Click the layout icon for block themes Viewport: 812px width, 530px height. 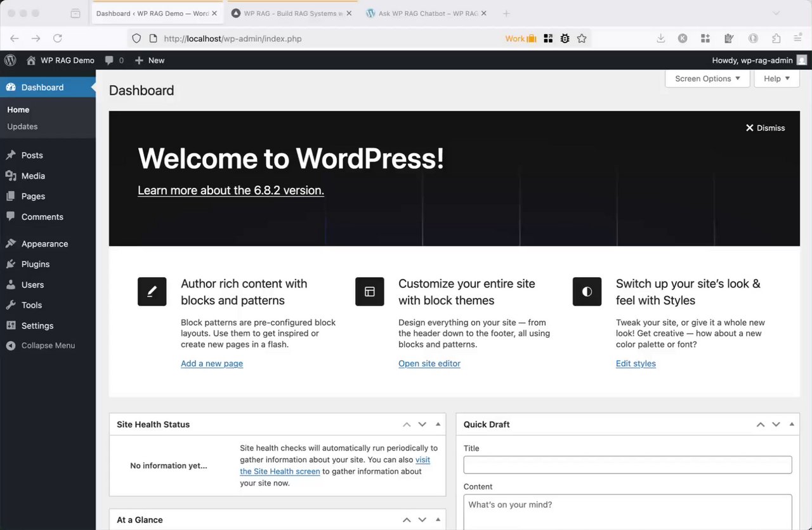[x=369, y=292]
